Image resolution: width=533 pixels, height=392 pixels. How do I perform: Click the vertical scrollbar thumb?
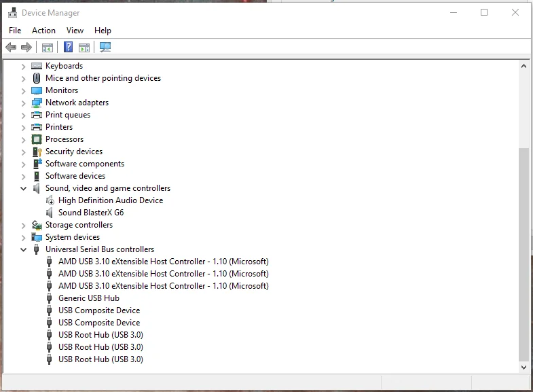[523, 255]
